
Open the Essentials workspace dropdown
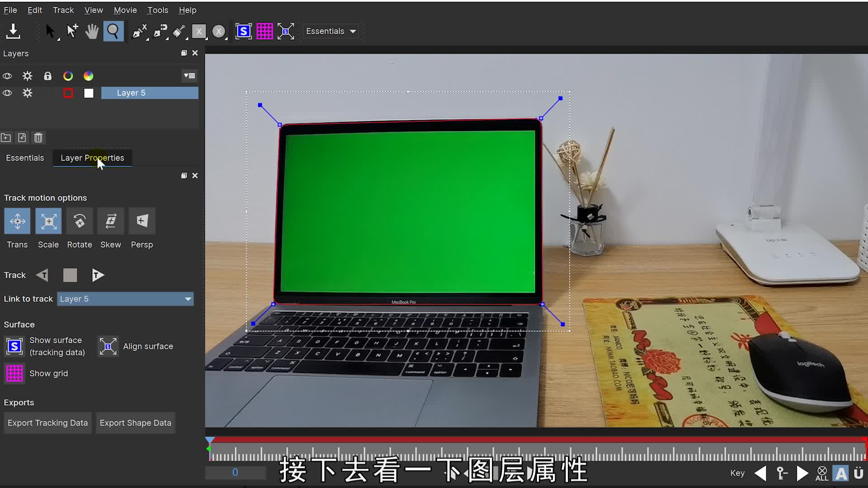pos(331,31)
